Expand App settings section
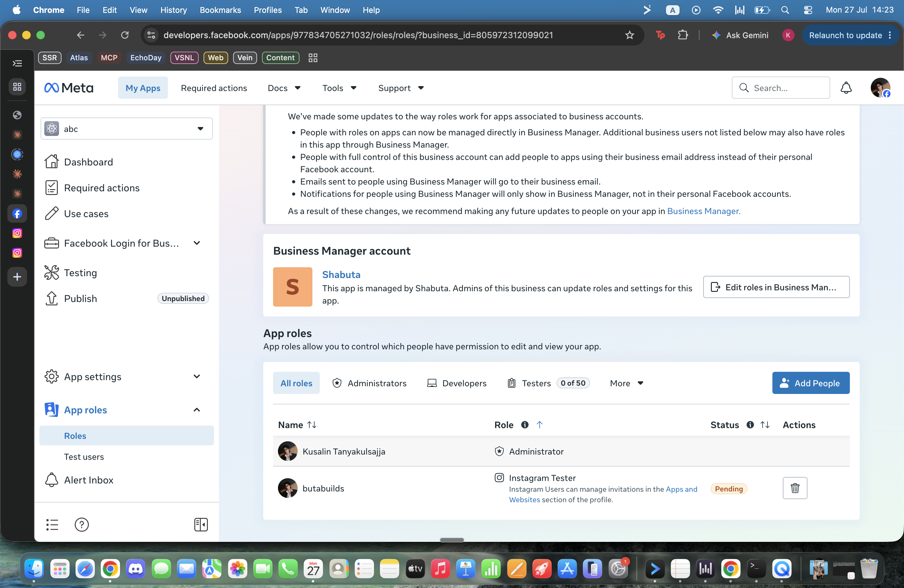Screen dimensions: 904x588 197,376
